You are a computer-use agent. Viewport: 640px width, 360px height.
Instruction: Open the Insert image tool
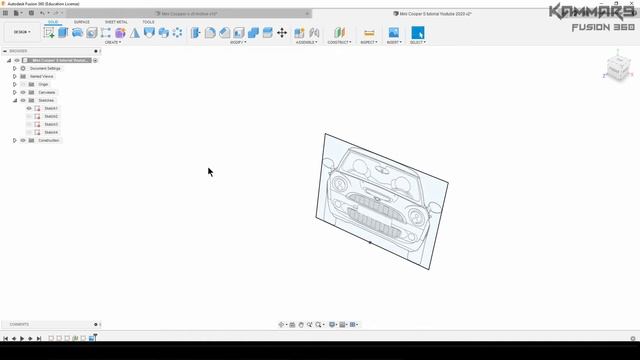pos(393,33)
